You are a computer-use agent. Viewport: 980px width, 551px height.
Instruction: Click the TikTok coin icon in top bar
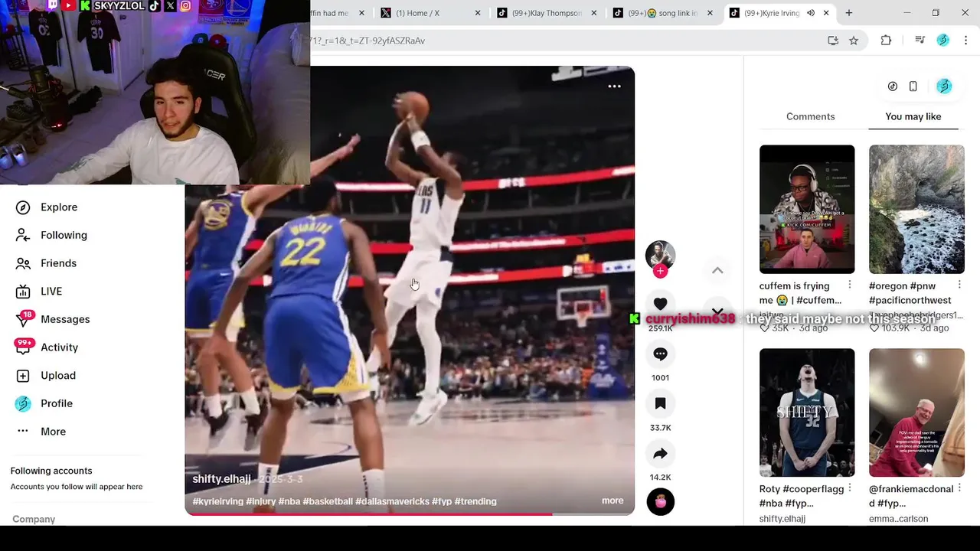[893, 86]
